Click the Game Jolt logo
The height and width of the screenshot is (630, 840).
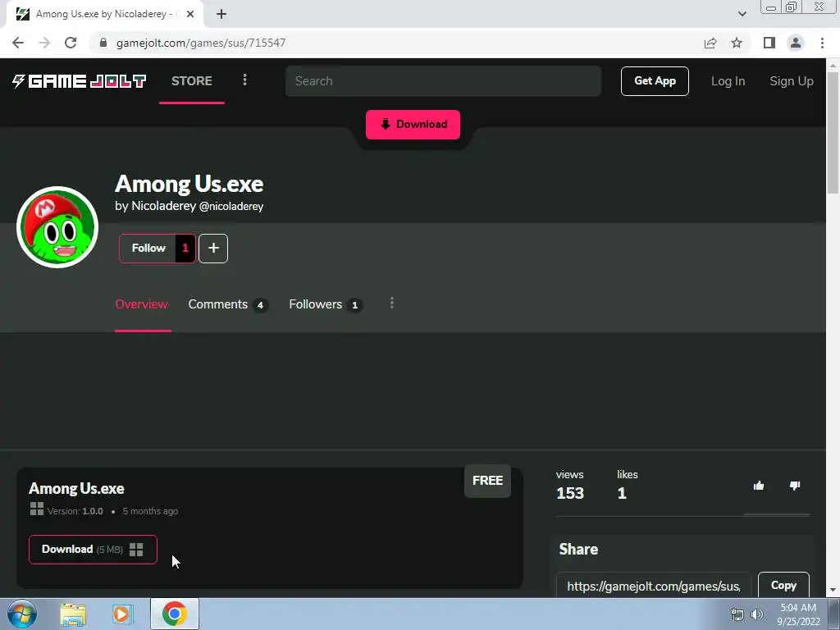pos(80,81)
